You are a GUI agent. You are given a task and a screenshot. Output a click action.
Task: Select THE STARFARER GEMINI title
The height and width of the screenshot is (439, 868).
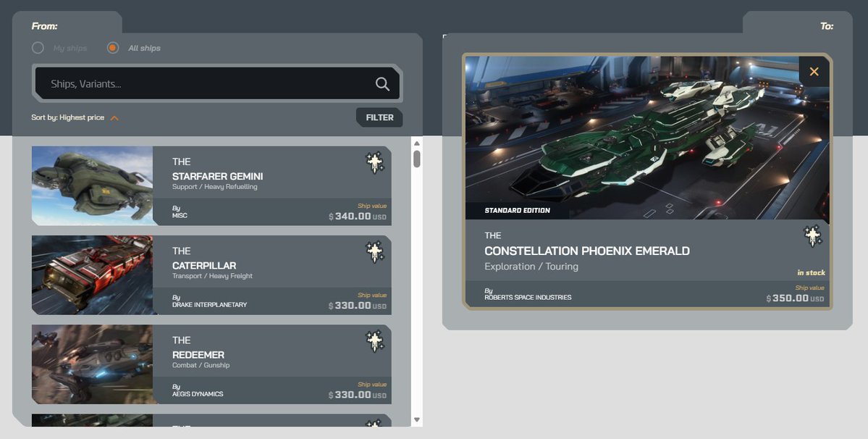coord(218,170)
